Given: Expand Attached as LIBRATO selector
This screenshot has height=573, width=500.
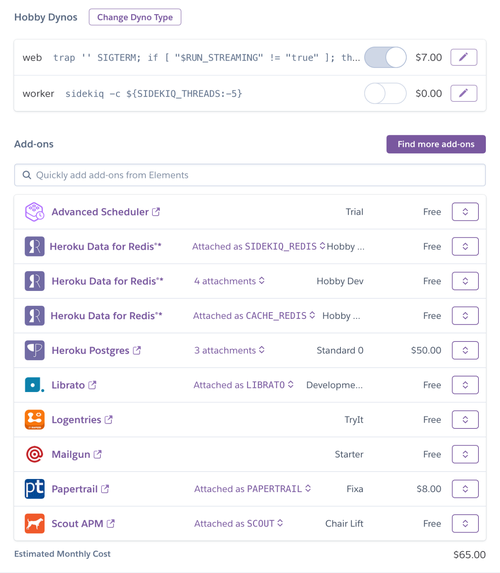Looking at the screenshot, I should 243,385.
